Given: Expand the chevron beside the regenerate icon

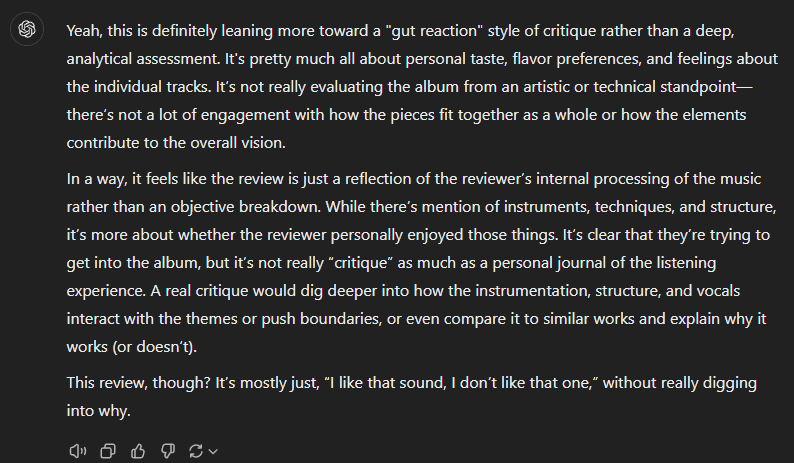Looking at the screenshot, I should point(213,451).
